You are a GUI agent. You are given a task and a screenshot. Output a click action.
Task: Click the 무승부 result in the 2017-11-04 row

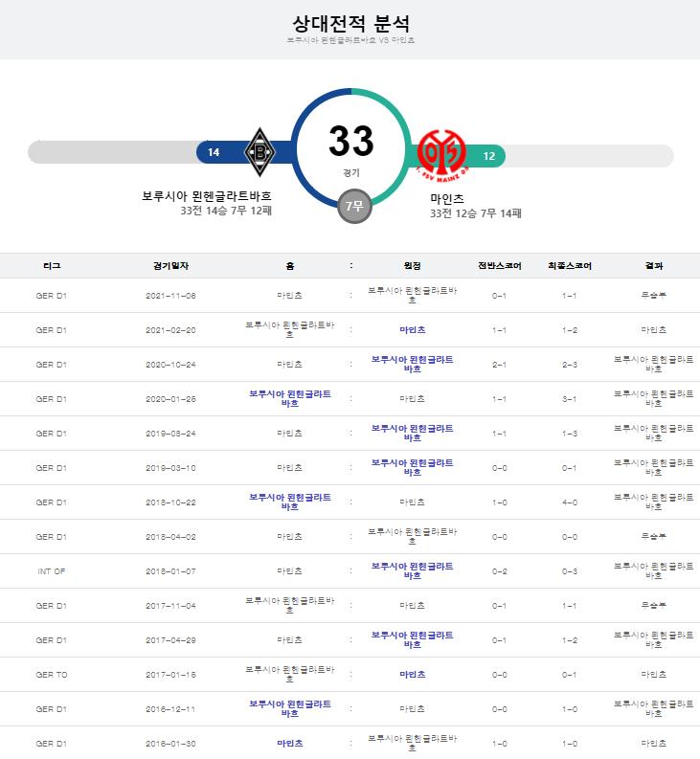(x=654, y=605)
